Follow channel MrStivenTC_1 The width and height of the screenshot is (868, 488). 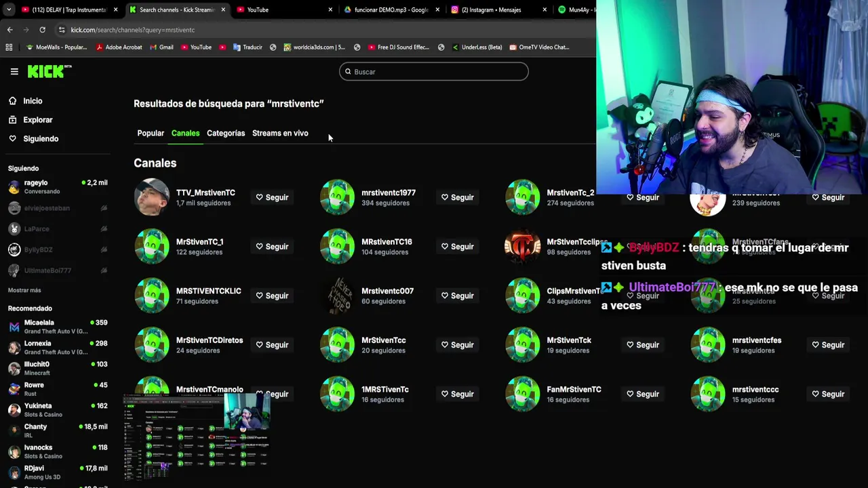[x=272, y=247]
